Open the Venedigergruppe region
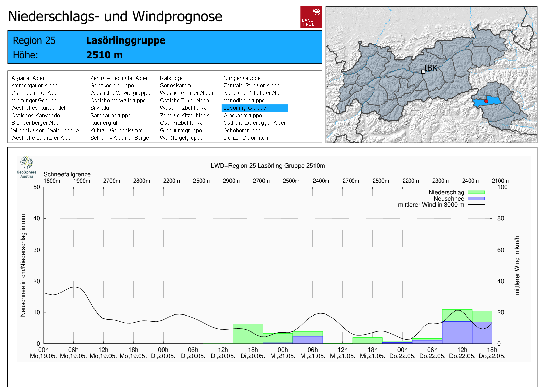The image size is (544, 392). click(x=244, y=101)
